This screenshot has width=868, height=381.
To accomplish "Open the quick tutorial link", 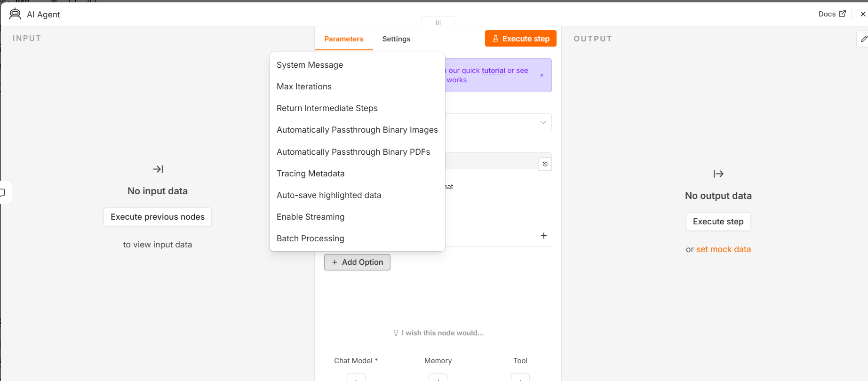I will [x=494, y=71].
